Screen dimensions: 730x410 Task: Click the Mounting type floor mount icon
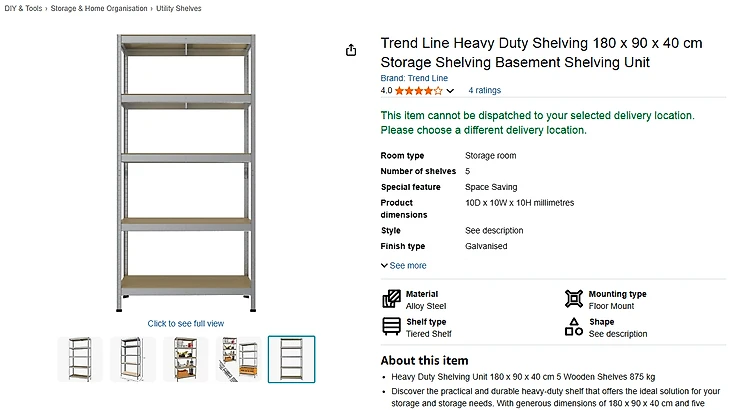[x=573, y=299]
